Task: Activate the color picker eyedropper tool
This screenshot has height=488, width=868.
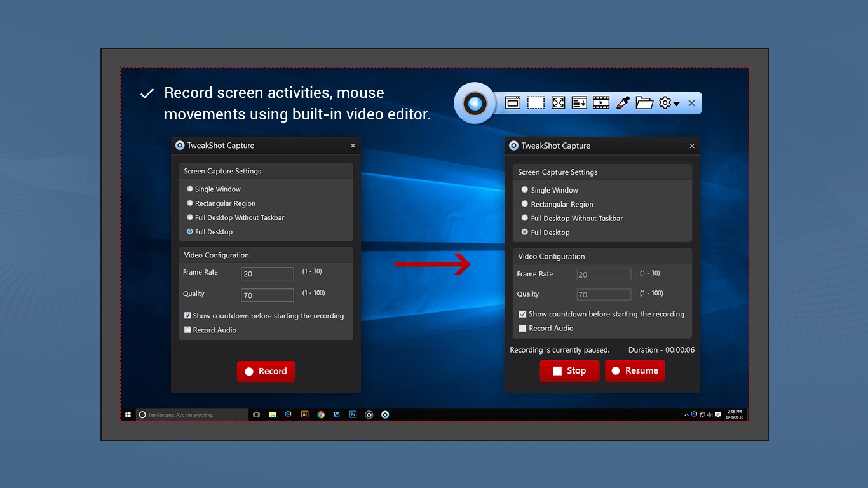Action: click(623, 102)
